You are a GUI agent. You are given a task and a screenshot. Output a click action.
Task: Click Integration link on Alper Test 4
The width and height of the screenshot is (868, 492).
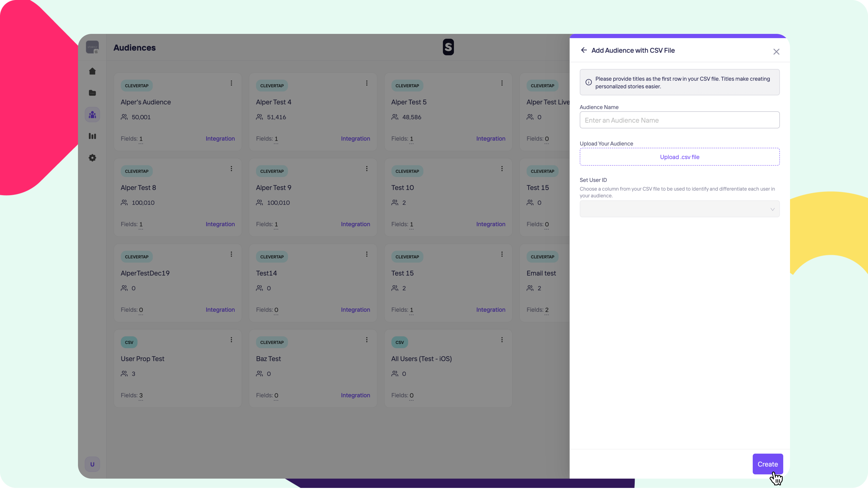(x=355, y=138)
